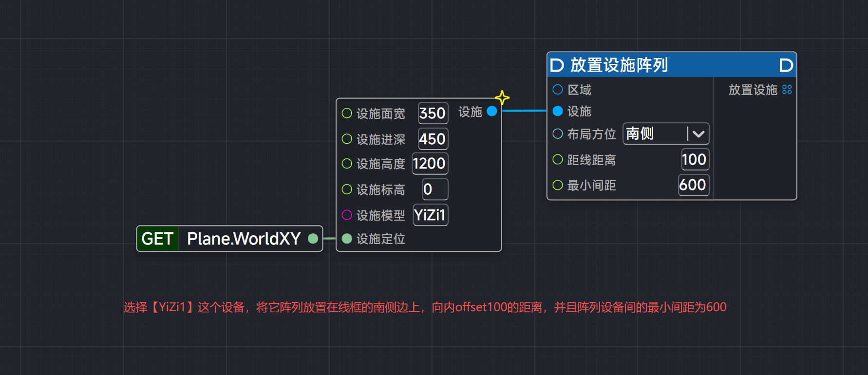Click the 最小间距 value field 600

pos(693,185)
